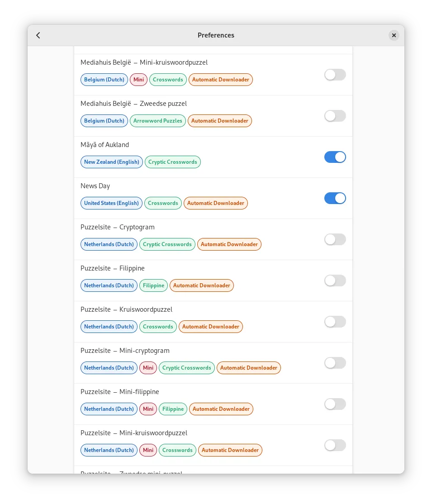Select the Māyā of Aukland row title
432x504 pixels.
point(104,145)
